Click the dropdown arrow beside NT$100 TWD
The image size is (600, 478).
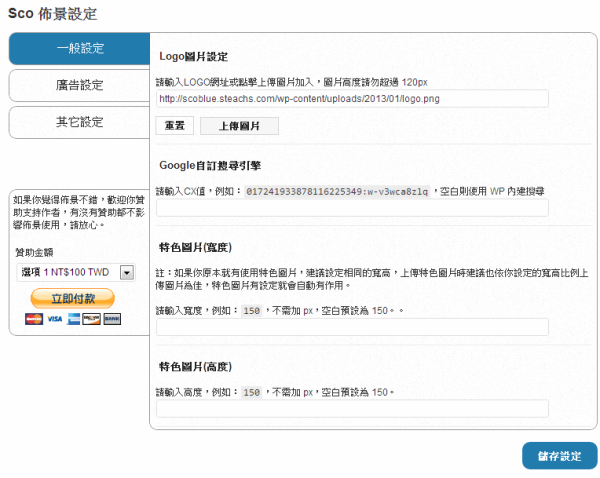[x=127, y=271]
